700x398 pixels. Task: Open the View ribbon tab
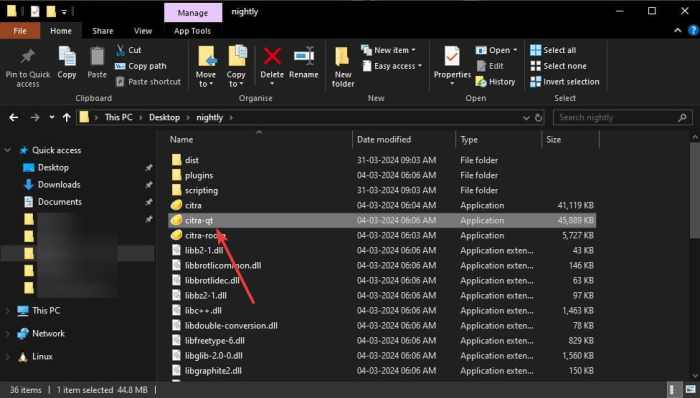[143, 31]
